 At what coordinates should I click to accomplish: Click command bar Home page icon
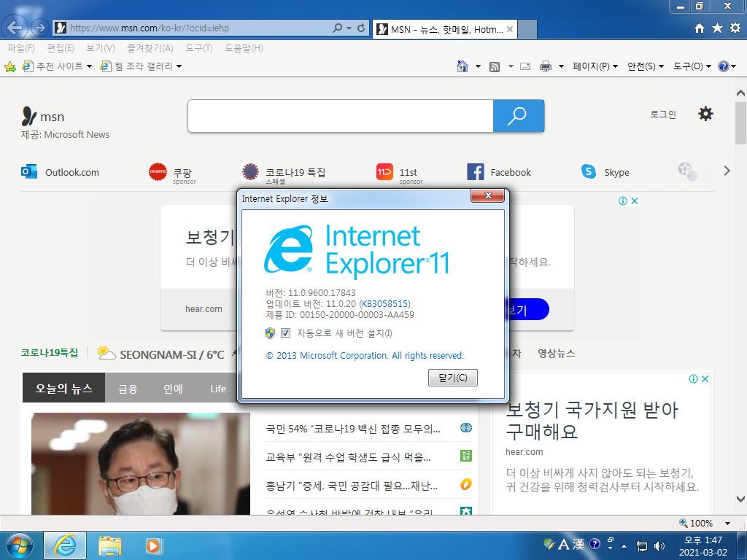[x=462, y=66]
